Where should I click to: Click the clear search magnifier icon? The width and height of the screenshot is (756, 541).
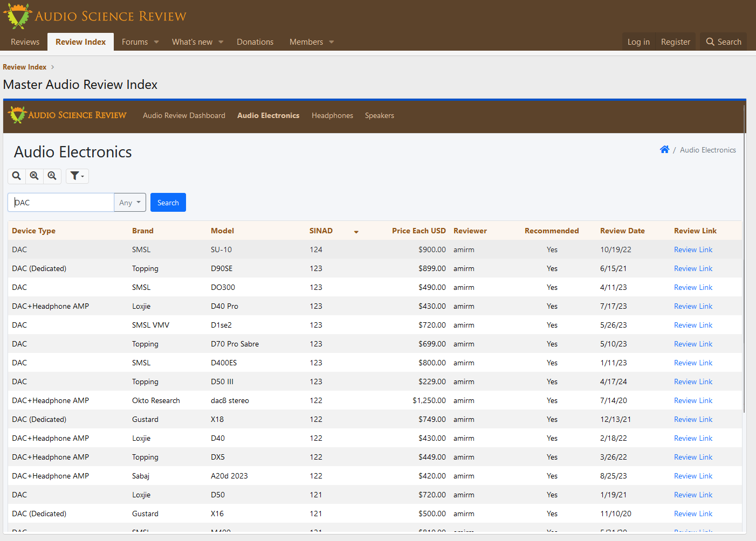tap(35, 176)
